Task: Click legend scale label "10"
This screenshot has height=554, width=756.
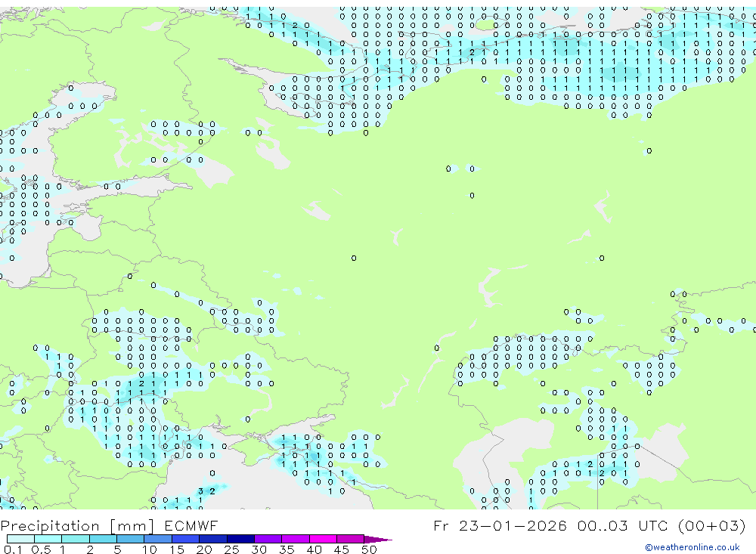Action: click(150, 549)
